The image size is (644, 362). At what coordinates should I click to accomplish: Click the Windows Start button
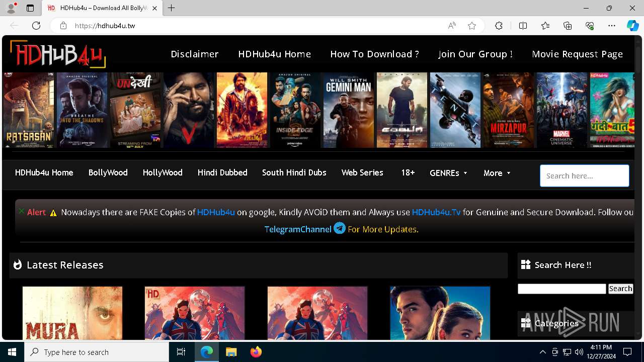point(12,352)
